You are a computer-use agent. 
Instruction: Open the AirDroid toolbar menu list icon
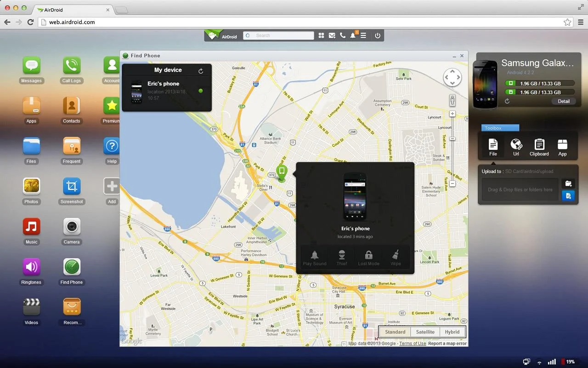tap(363, 35)
